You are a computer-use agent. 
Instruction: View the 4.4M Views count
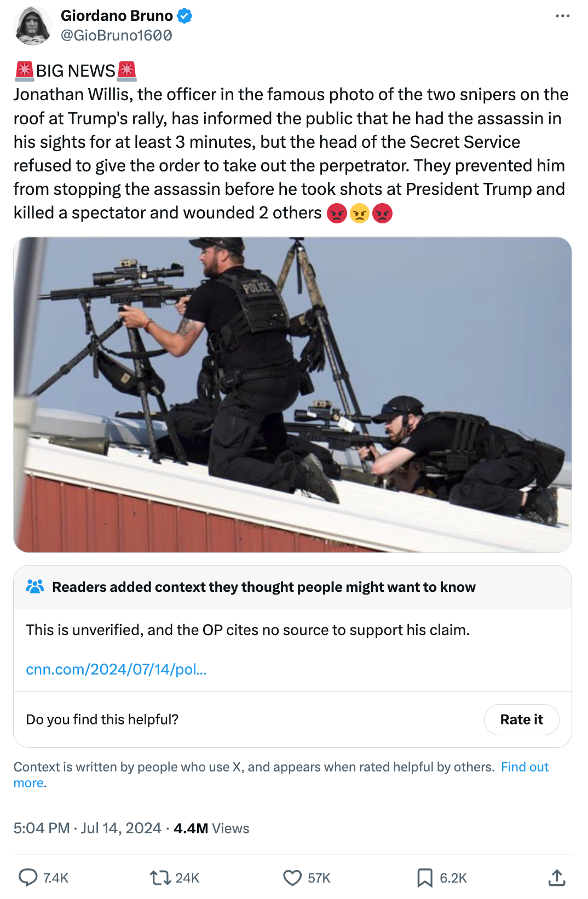[211, 828]
